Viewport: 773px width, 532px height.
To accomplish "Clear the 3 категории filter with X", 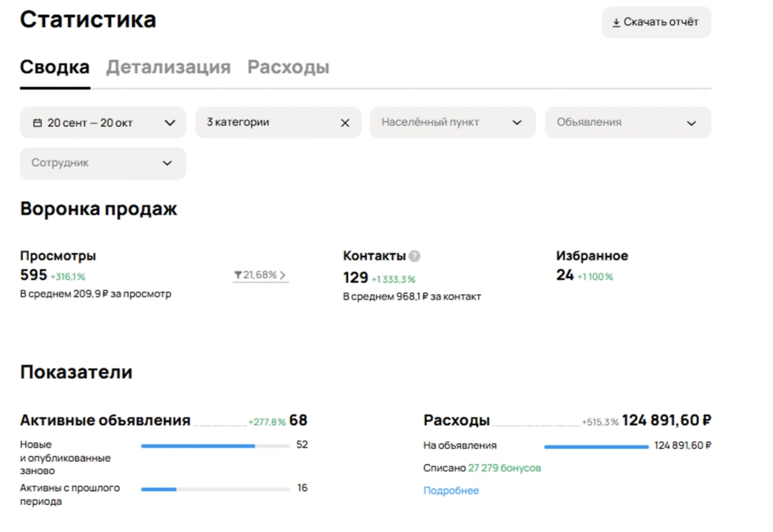I will 345,123.
